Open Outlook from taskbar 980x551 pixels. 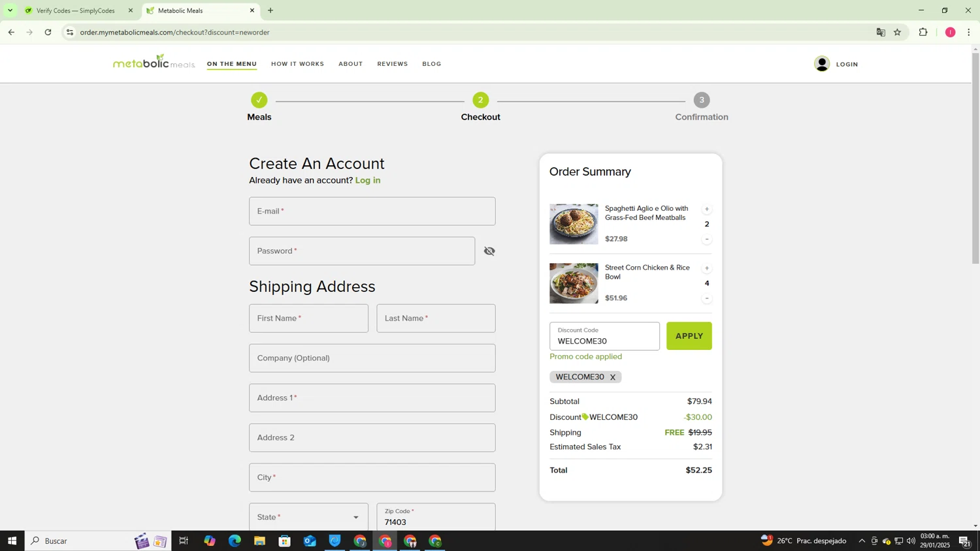[310, 541]
